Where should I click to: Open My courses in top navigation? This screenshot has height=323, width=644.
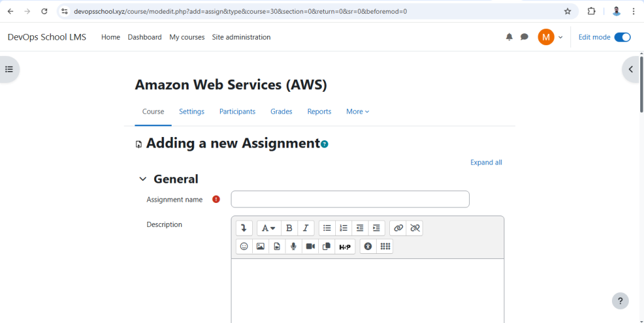pyautogui.click(x=187, y=37)
